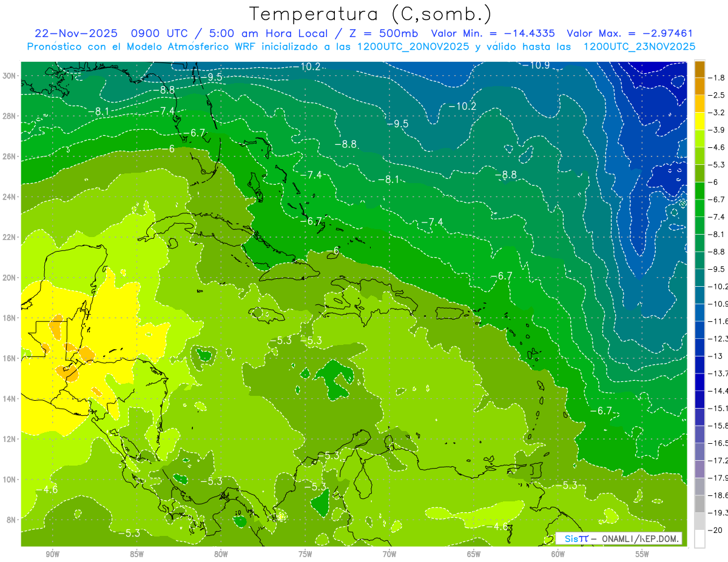Screen dimensions: 728x562
Task: Click the -3.2 color scale label
Action: click(716, 113)
